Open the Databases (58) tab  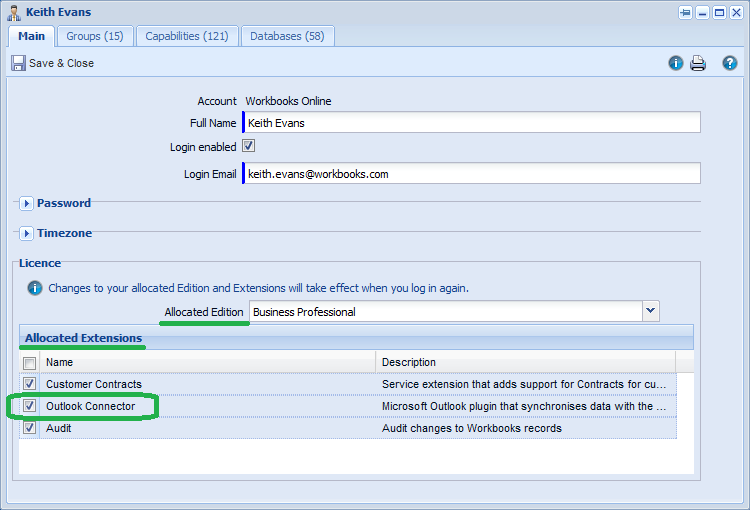pos(287,36)
